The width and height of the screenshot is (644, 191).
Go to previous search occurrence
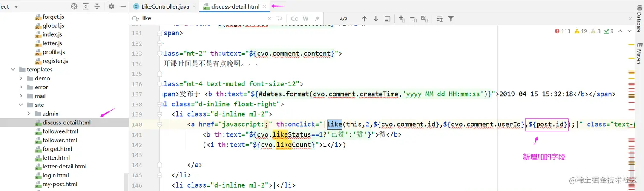point(364,19)
